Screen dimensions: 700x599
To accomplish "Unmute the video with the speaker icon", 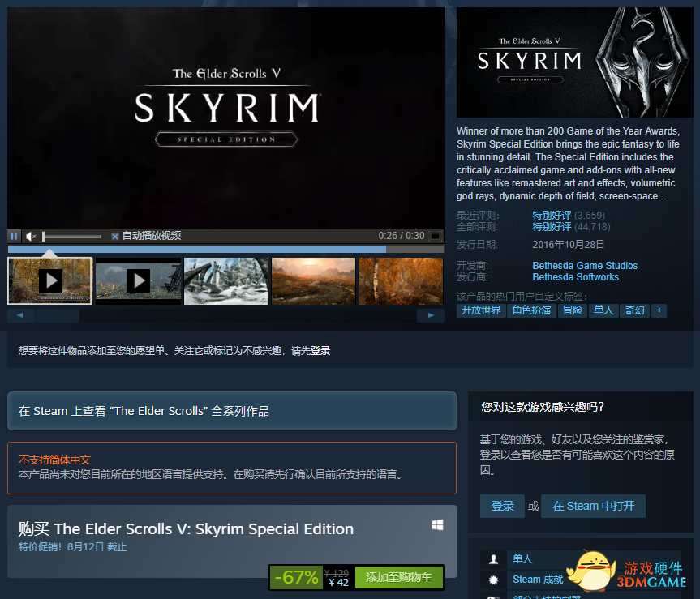I will (x=30, y=237).
